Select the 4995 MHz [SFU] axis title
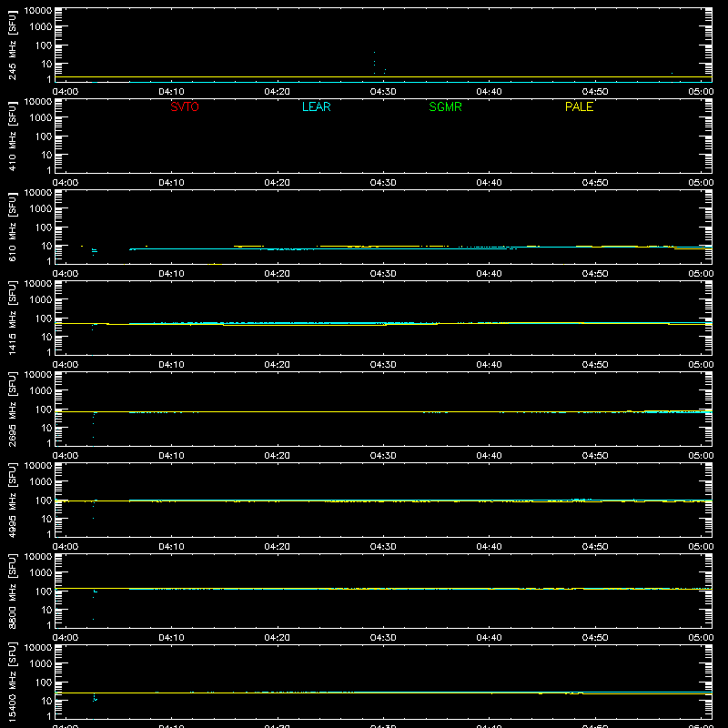Image resolution: width=728 pixels, height=728 pixels. [x=12, y=500]
